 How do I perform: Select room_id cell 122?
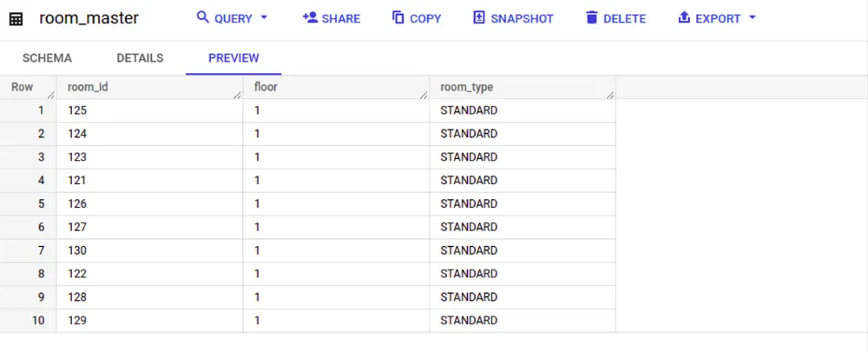[149, 274]
